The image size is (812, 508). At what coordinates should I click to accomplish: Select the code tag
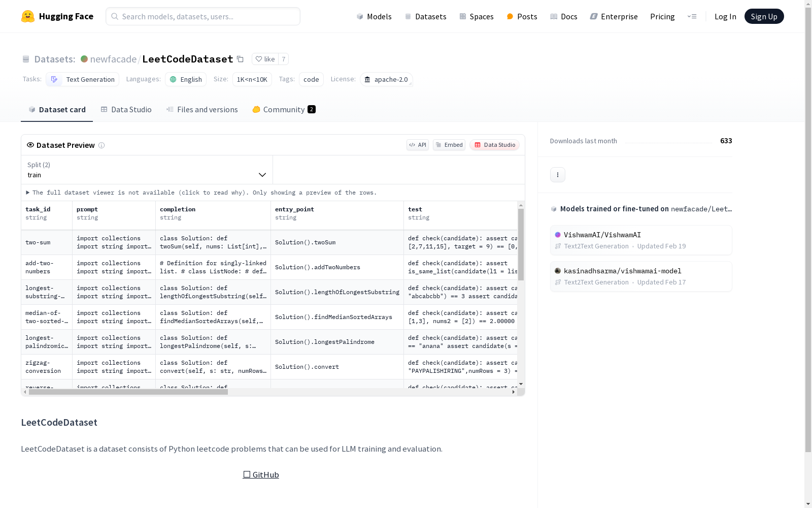tap(311, 79)
